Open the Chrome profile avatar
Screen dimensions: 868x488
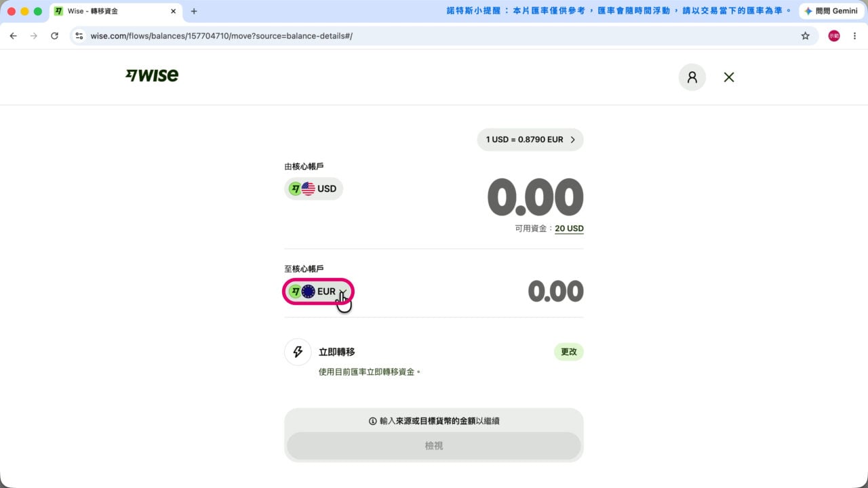tap(834, 36)
